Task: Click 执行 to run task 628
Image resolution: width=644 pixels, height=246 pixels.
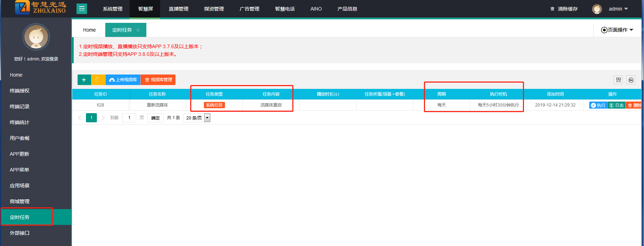Action: (598, 105)
